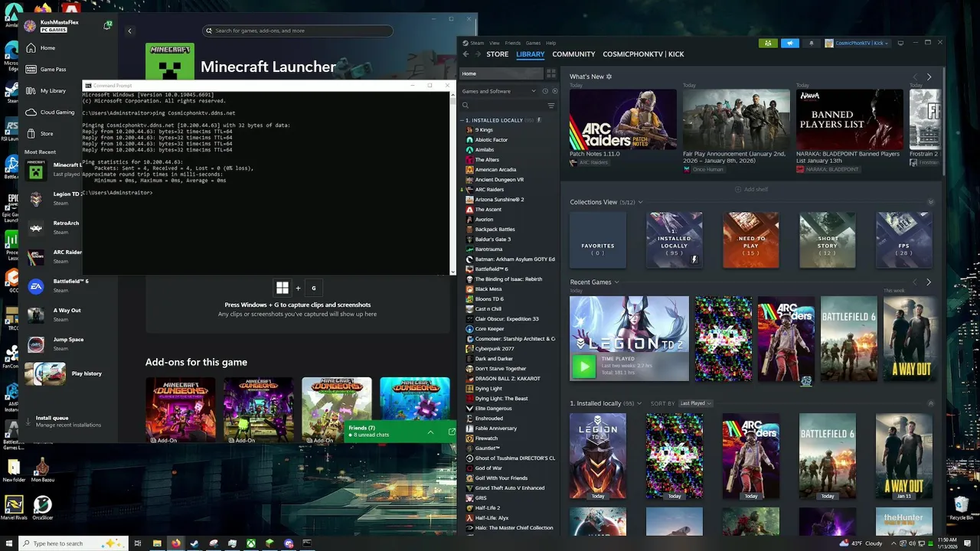980x551 pixels.
Task: Focus the Xbox games search field
Action: (298, 31)
